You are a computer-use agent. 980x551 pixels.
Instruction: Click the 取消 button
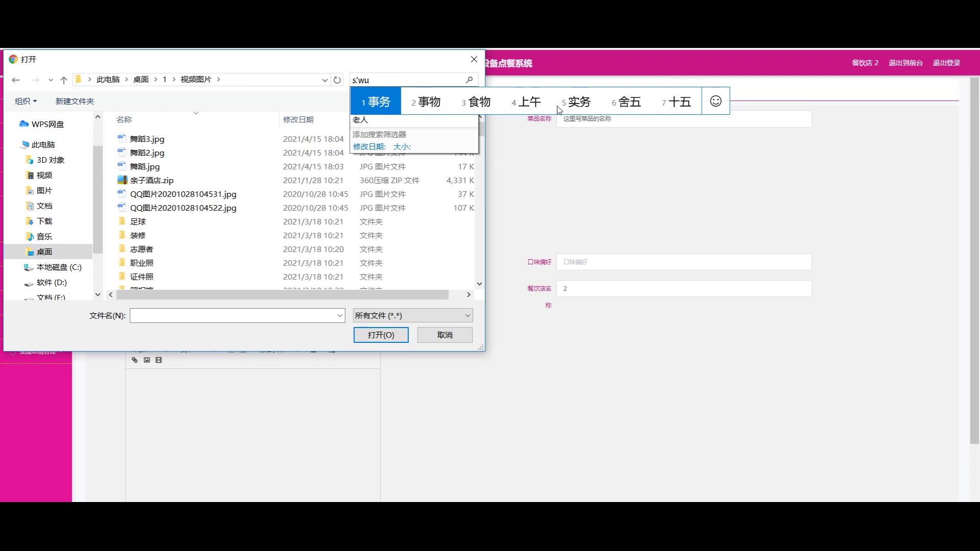tap(445, 335)
